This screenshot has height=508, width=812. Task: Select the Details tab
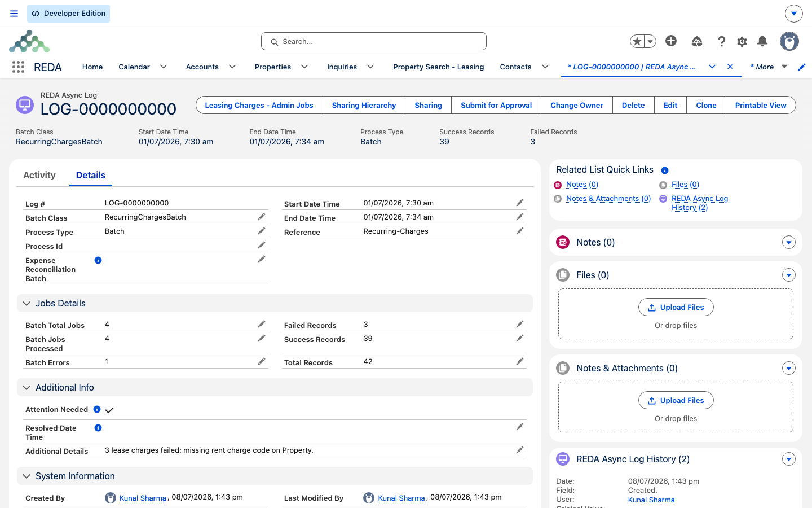click(x=91, y=176)
